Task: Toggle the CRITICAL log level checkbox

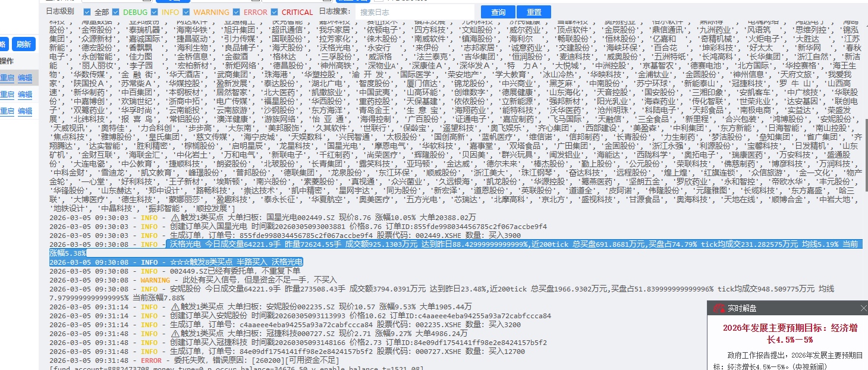Action: click(275, 12)
